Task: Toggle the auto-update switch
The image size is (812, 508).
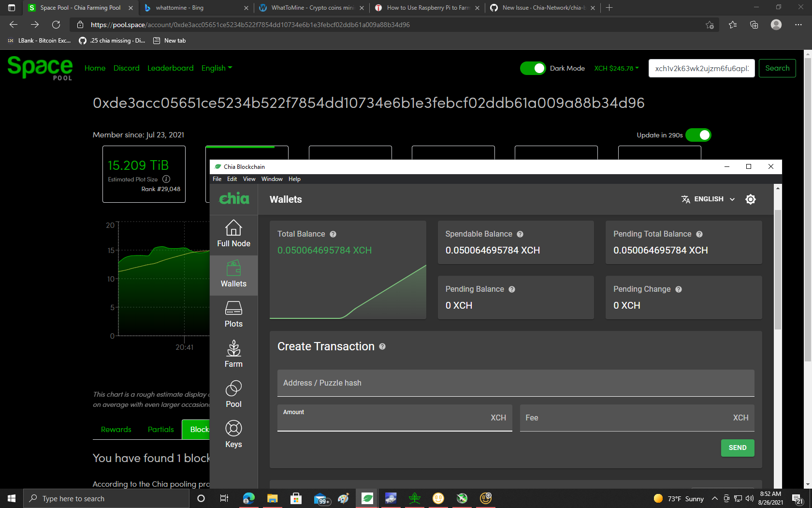Action: [698, 135]
